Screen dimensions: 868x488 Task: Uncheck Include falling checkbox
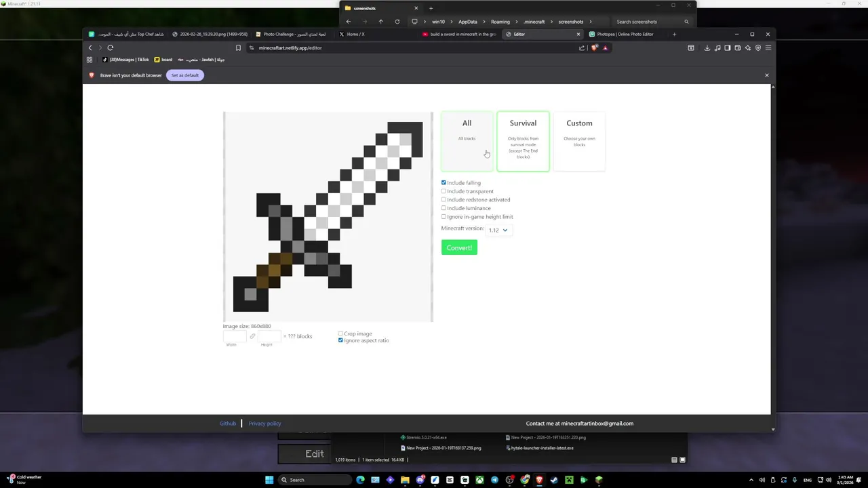pyautogui.click(x=443, y=182)
